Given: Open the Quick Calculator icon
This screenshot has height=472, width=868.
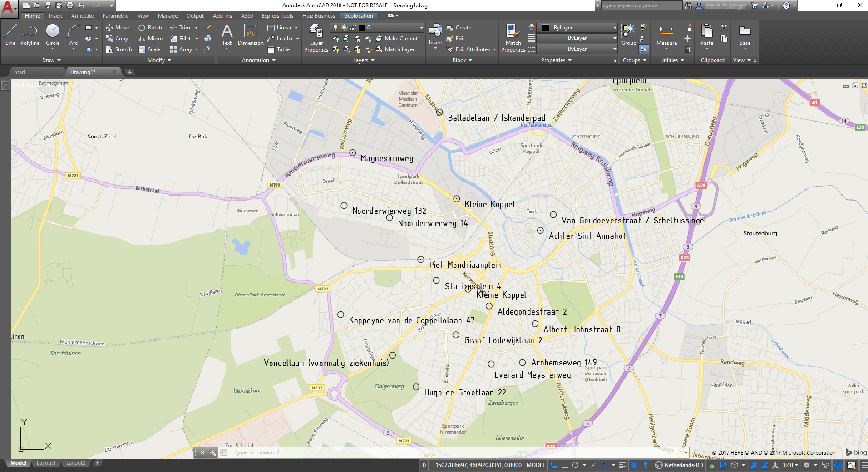Looking at the screenshot, I should pyautogui.click(x=687, y=49).
